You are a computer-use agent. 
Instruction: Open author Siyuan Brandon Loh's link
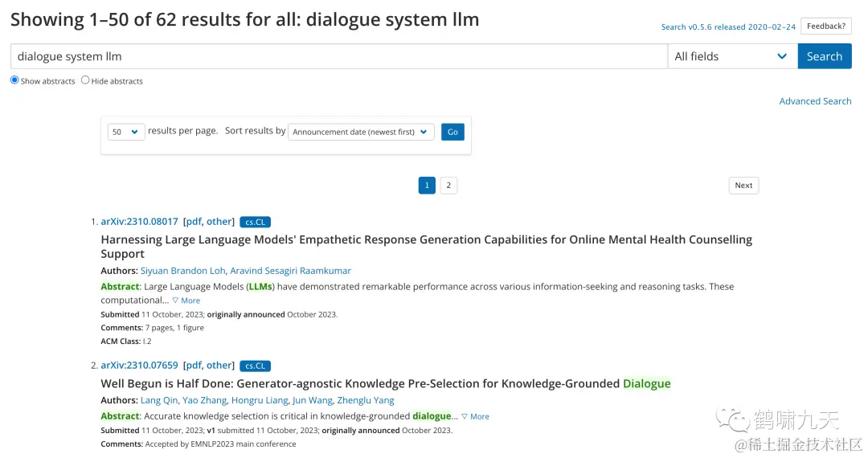pos(183,271)
